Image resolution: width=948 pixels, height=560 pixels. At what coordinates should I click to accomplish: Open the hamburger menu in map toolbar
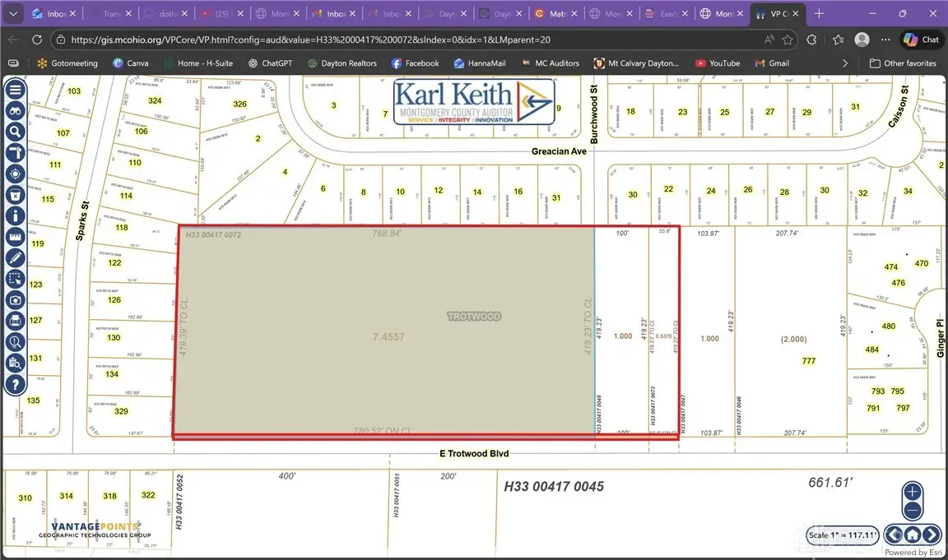click(x=15, y=90)
